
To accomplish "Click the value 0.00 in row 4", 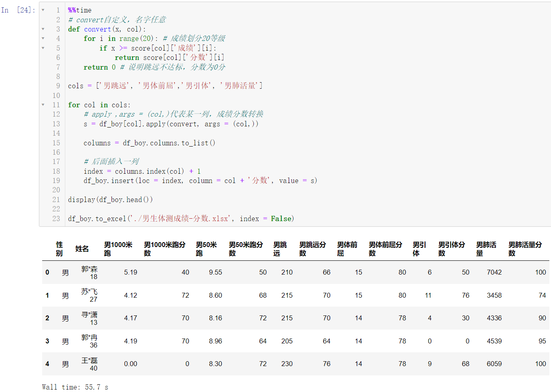I will 131,364.
